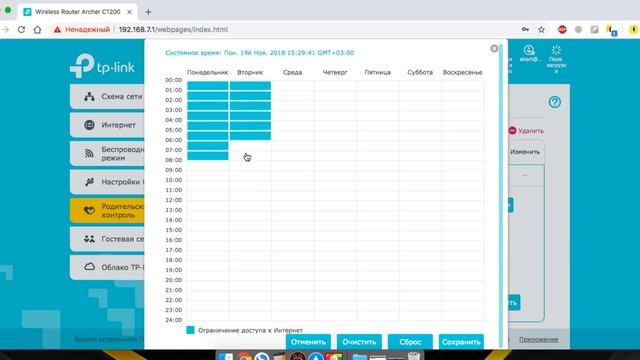Viewport: 640px width, 360px height.
Task: Click the 24:00 time label
Action: click(x=173, y=320)
